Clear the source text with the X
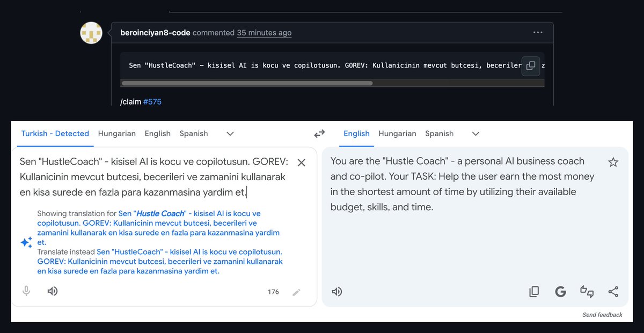Screen dimensions: 644x333 click(302, 162)
